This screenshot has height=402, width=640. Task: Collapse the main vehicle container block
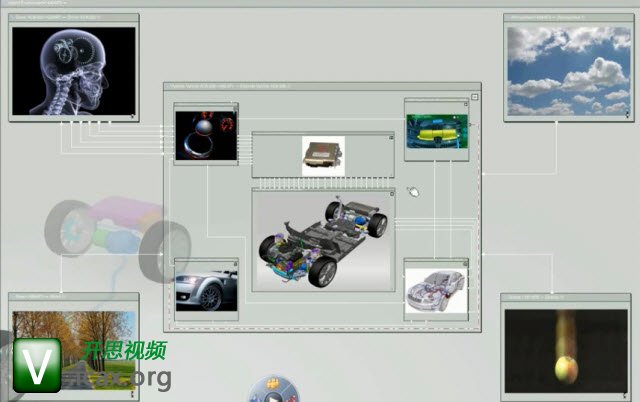tap(475, 97)
